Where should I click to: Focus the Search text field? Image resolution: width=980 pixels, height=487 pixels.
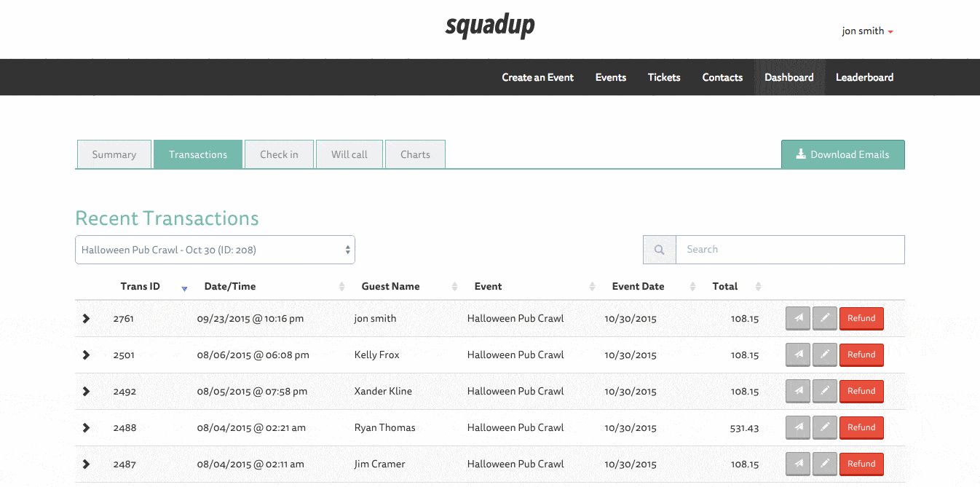[x=790, y=250]
